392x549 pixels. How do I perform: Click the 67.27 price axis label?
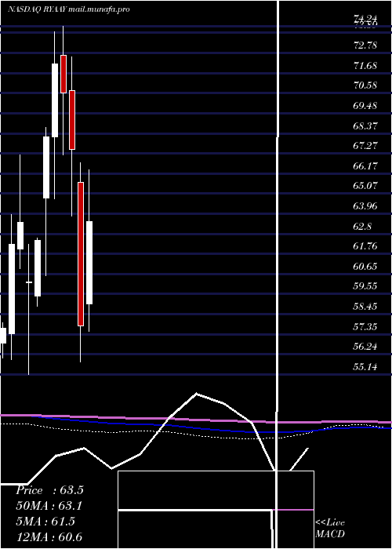pyautogui.click(x=365, y=146)
